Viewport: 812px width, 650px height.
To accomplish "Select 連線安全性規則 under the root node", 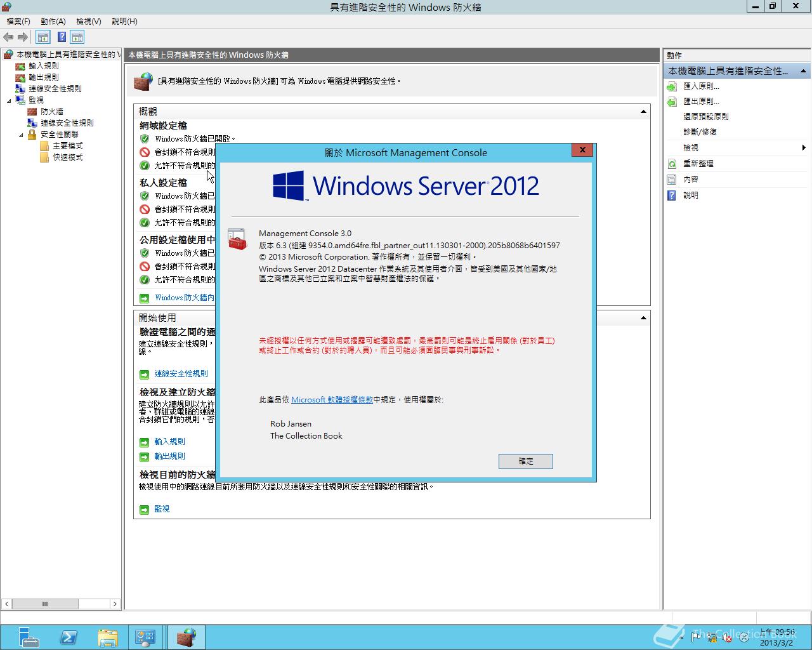I will pos(55,89).
